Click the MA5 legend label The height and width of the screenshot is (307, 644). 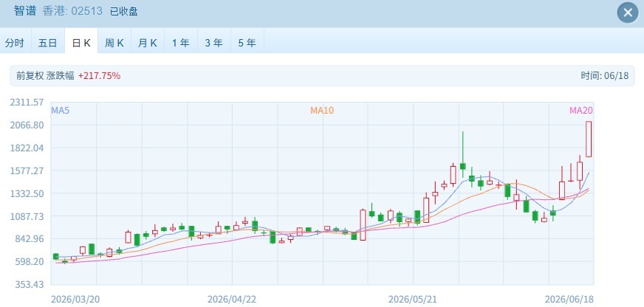pos(61,110)
